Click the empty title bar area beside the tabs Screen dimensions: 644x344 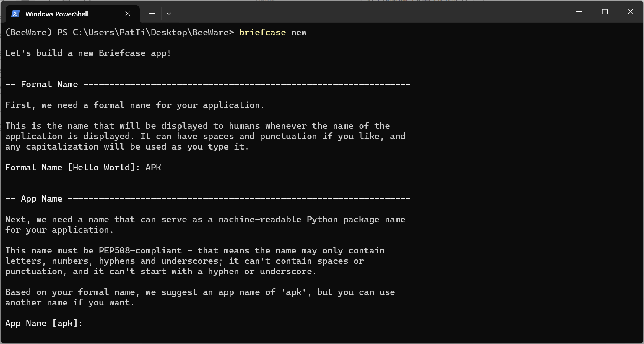[x=371, y=12]
